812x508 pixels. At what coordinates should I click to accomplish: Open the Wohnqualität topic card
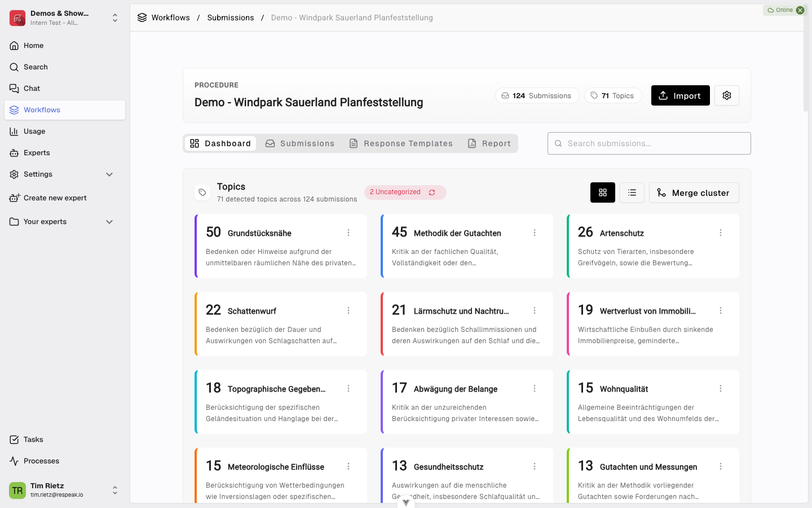653,402
